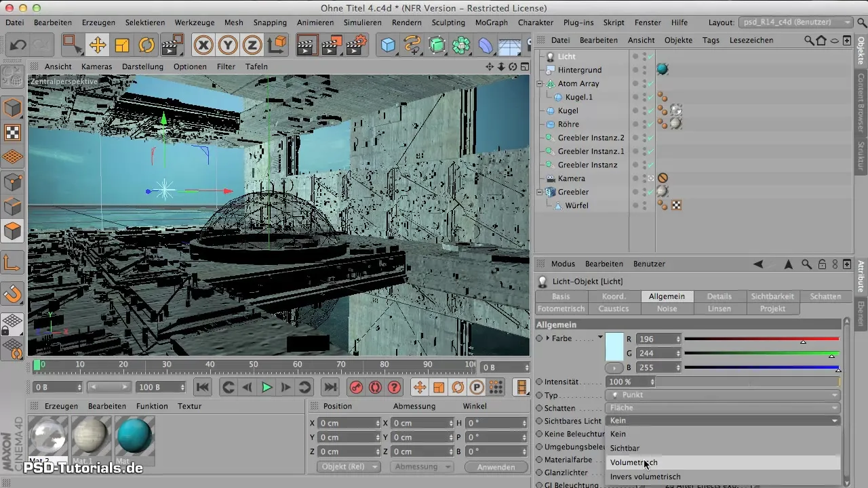Open the Kameras viewport menu
The image size is (868, 488).
coord(96,66)
